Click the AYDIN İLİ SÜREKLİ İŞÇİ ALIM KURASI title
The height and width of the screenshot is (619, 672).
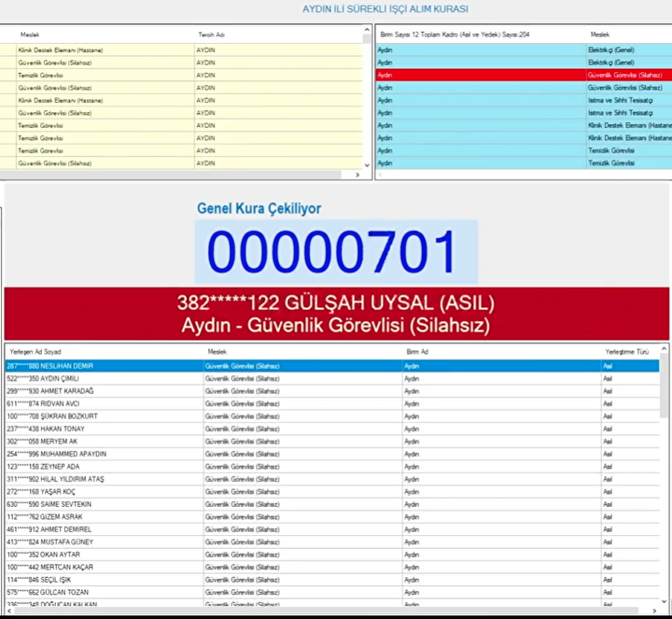point(385,9)
